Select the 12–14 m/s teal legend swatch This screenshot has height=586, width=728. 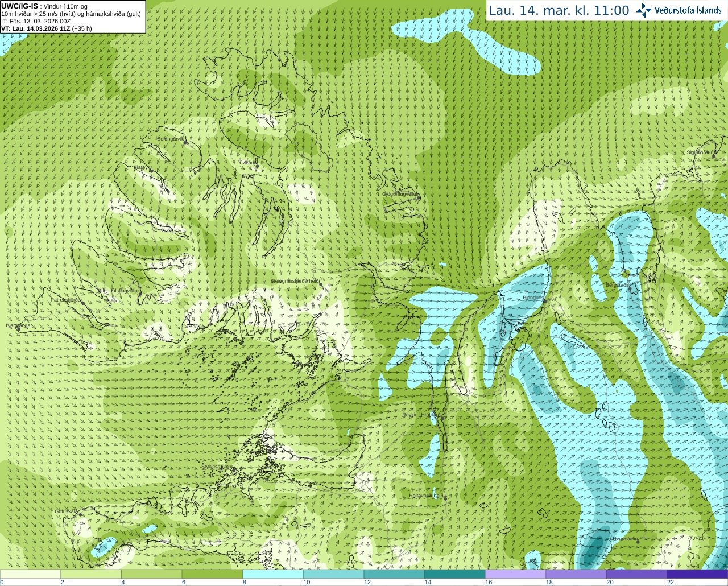(394, 574)
